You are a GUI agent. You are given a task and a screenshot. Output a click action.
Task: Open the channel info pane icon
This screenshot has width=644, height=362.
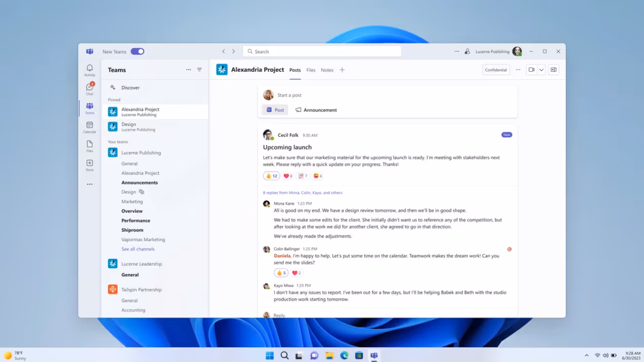pyautogui.click(x=554, y=70)
